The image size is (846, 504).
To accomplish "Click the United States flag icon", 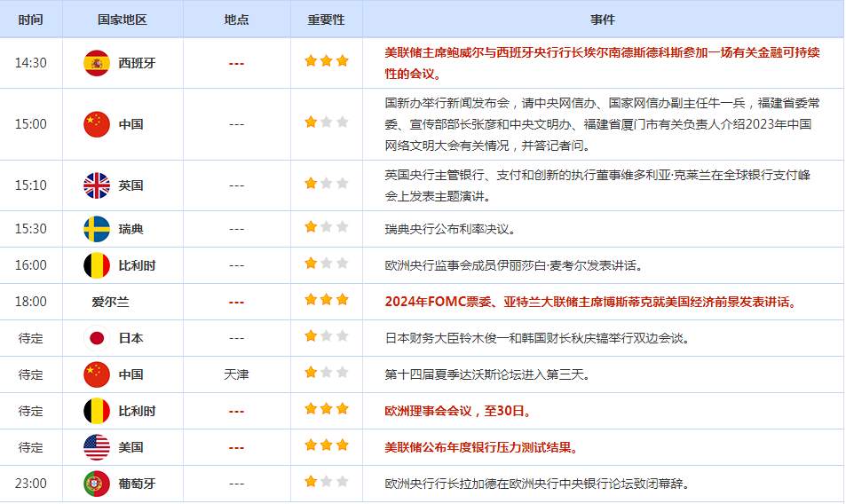I will point(97,447).
